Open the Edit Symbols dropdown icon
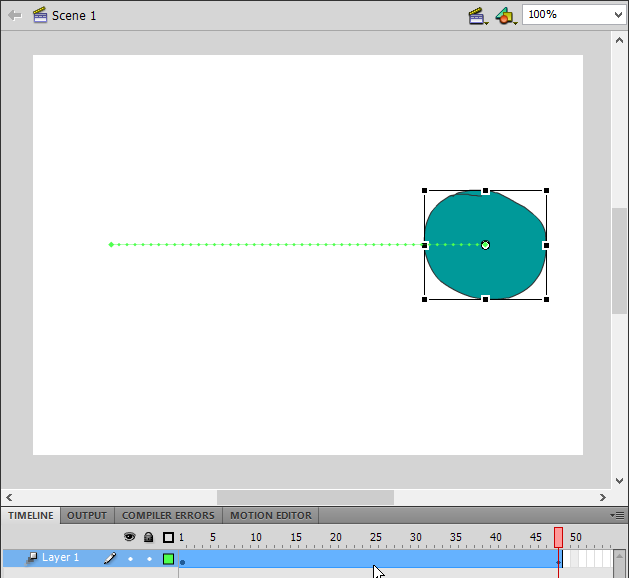 [506, 16]
